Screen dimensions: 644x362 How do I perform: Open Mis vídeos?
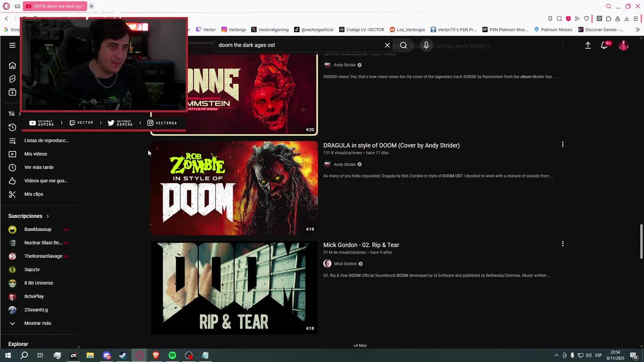click(x=36, y=154)
